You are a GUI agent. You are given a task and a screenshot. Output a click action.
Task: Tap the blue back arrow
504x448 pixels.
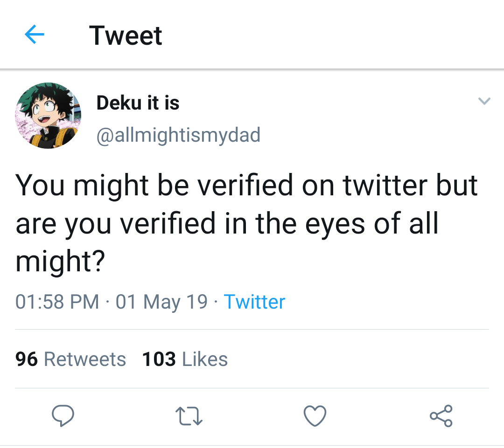(35, 34)
